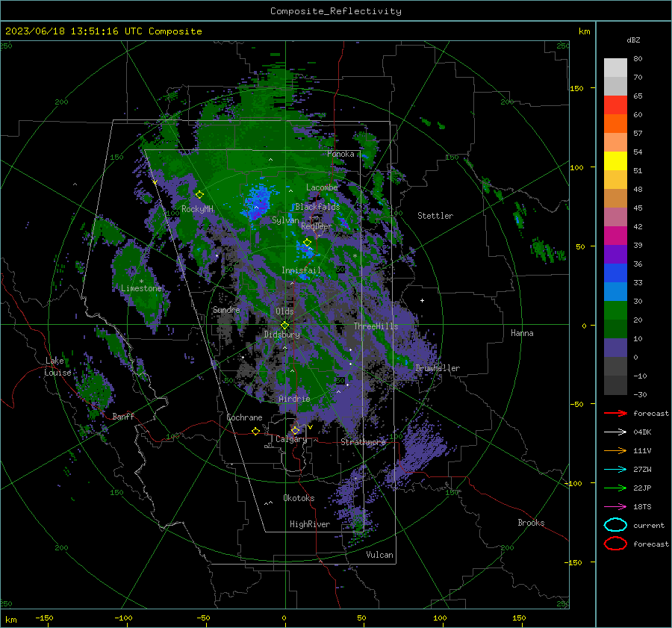
Task: Click the Blackfalds city label
Action: tap(317, 207)
